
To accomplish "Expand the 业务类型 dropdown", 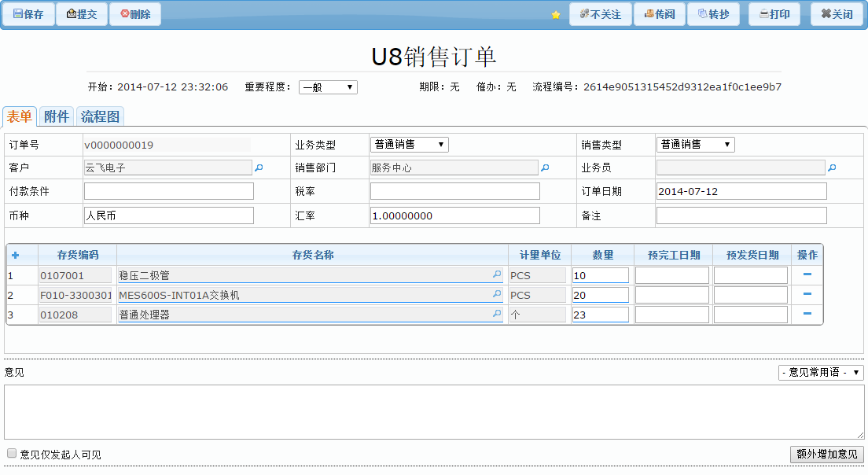I will click(x=409, y=145).
